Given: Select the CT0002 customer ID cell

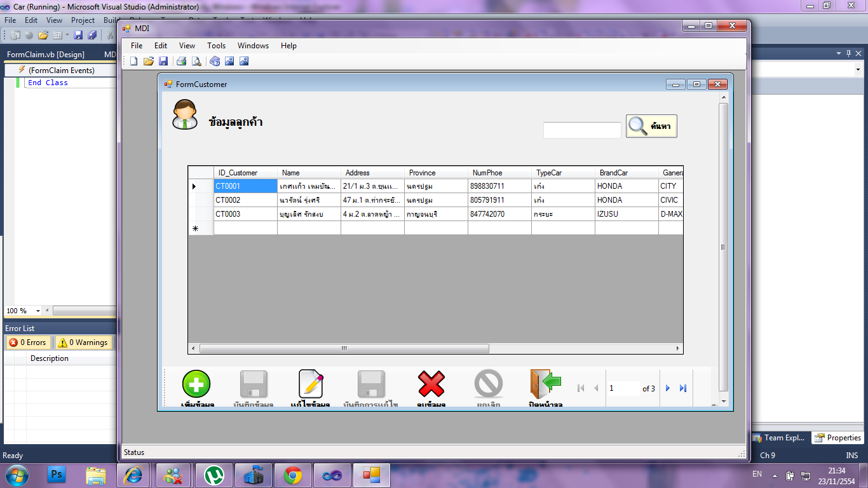Looking at the screenshot, I should pyautogui.click(x=245, y=200).
